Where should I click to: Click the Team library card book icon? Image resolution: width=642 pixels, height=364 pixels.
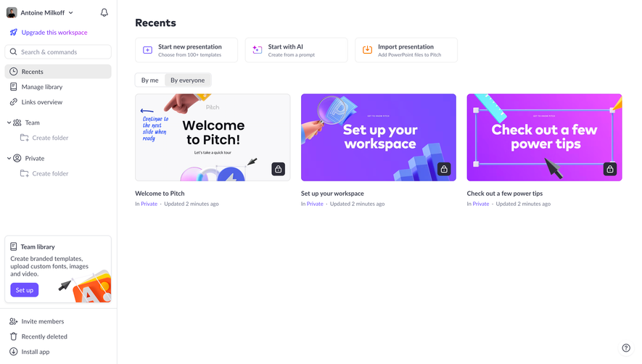pyautogui.click(x=14, y=247)
